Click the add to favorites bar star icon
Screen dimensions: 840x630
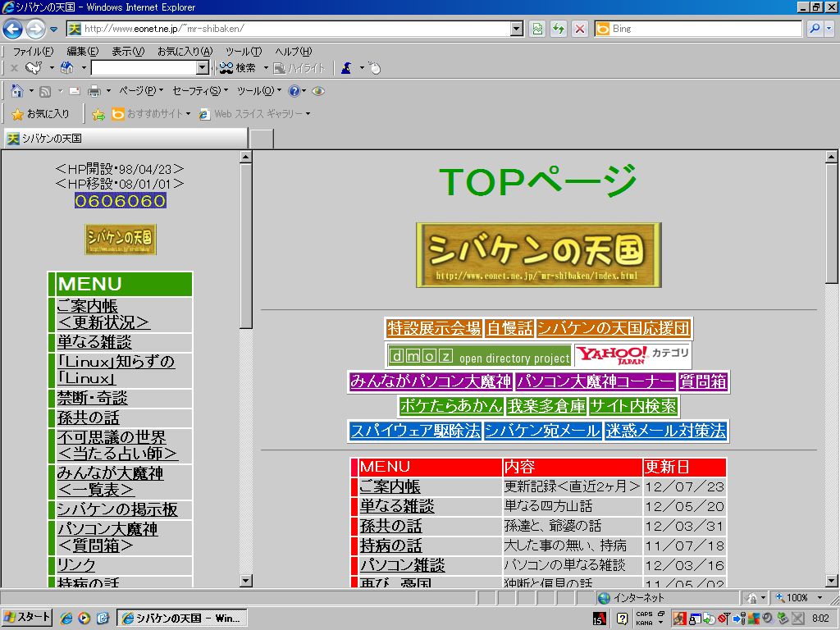(98, 114)
